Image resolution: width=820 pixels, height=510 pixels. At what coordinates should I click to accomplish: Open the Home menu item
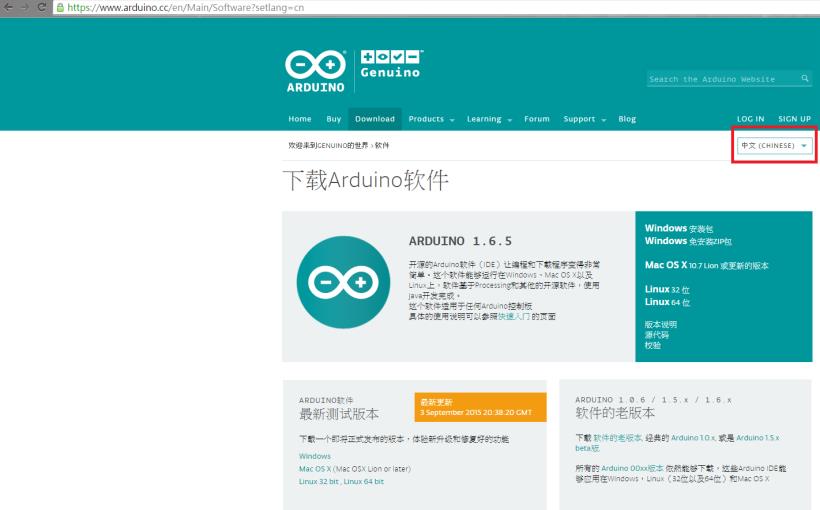[x=300, y=119]
